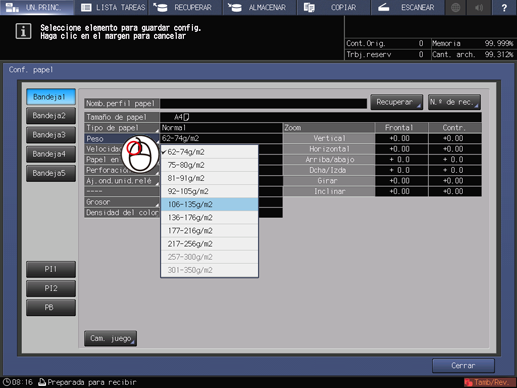Open the COPIAR tab
This screenshot has width=517, height=388.
point(333,7)
